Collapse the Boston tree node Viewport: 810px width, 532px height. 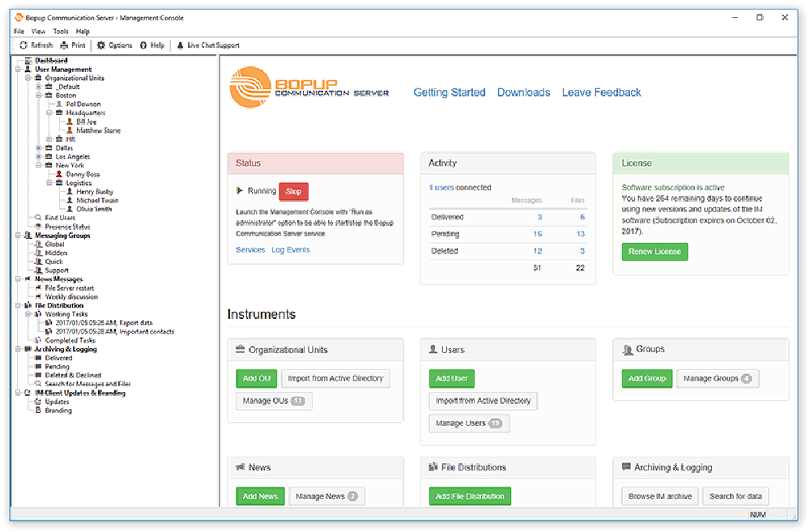39,96
